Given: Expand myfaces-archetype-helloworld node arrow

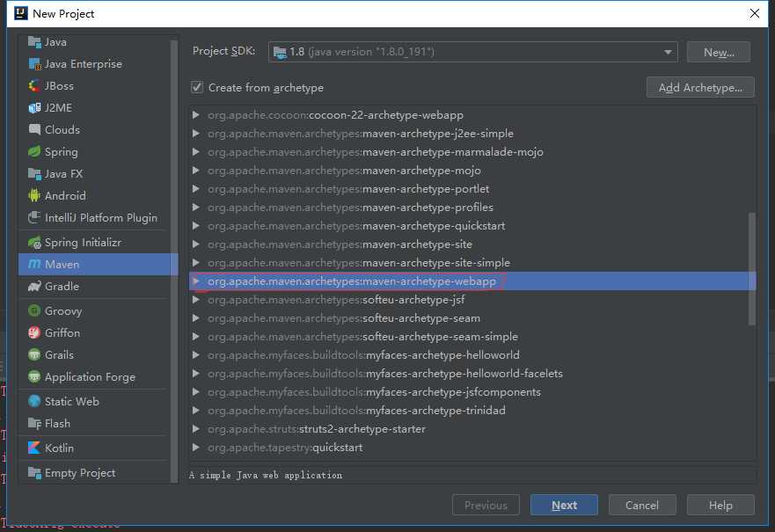Looking at the screenshot, I should coord(195,354).
